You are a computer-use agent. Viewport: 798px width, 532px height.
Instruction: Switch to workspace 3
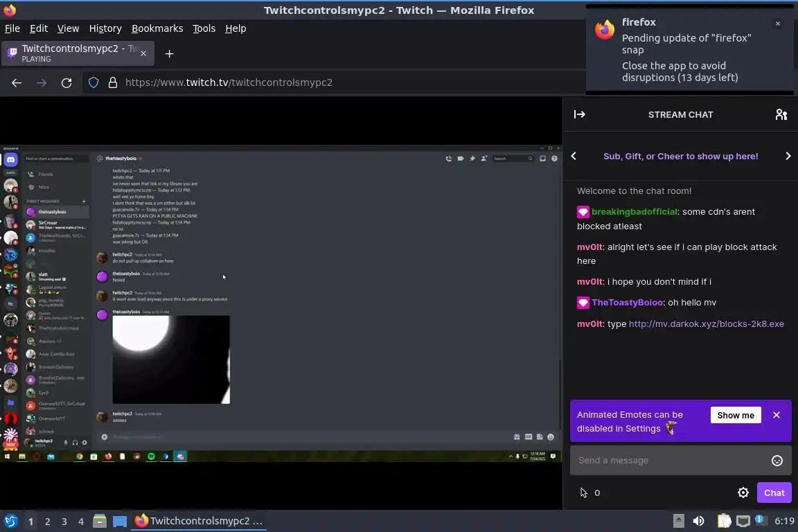tap(64, 522)
